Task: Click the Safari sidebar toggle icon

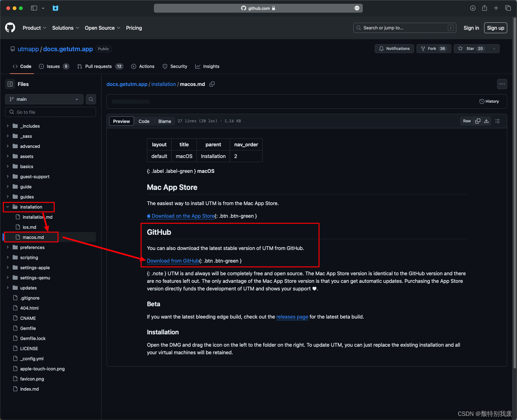Action: 34,8
